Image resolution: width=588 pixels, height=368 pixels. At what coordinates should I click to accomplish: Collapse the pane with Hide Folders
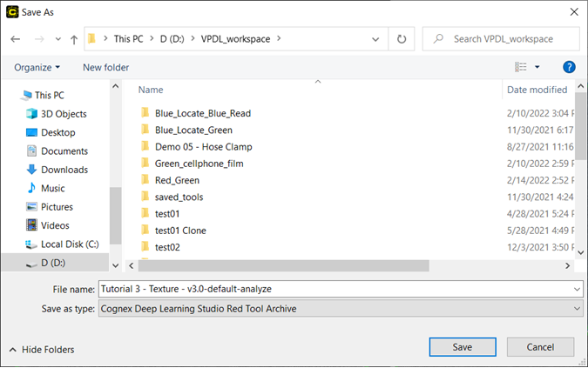[x=41, y=350]
